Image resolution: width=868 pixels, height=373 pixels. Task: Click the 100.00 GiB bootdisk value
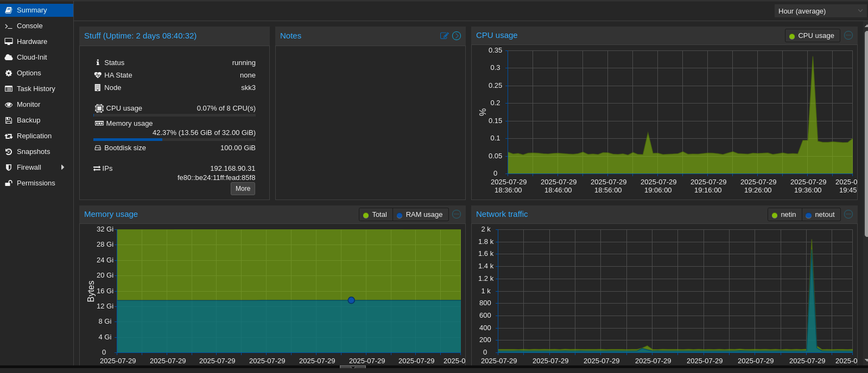point(238,148)
